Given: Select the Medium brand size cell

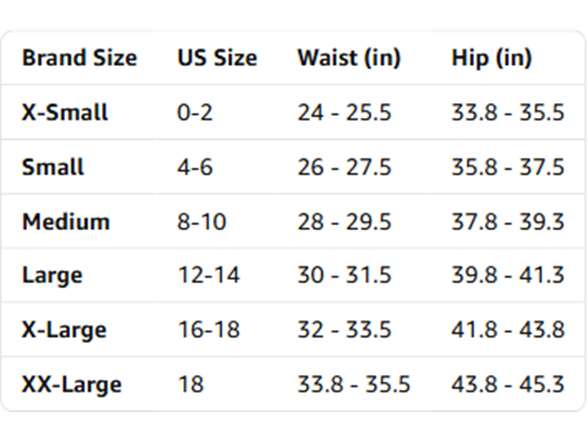Looking at the screenshot, I should 66,221.
